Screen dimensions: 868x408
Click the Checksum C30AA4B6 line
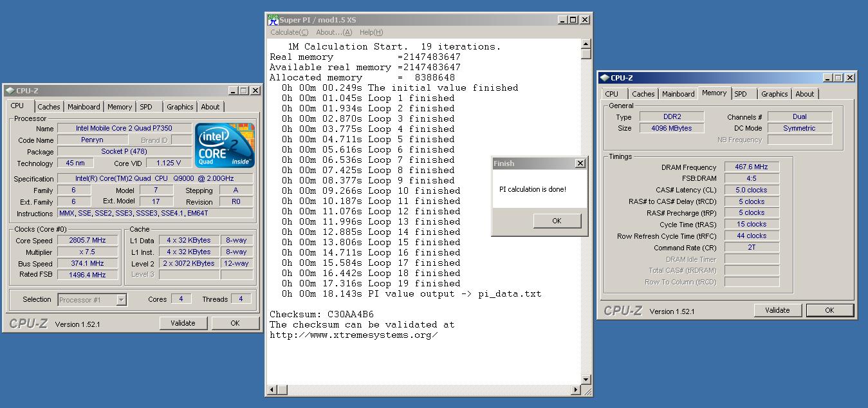click(x=322, y=314)
